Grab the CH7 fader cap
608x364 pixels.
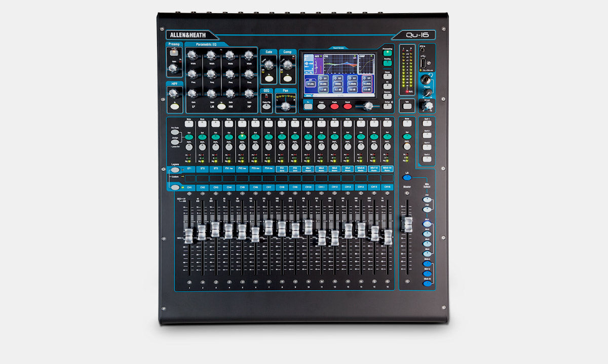tap(268, 228)
